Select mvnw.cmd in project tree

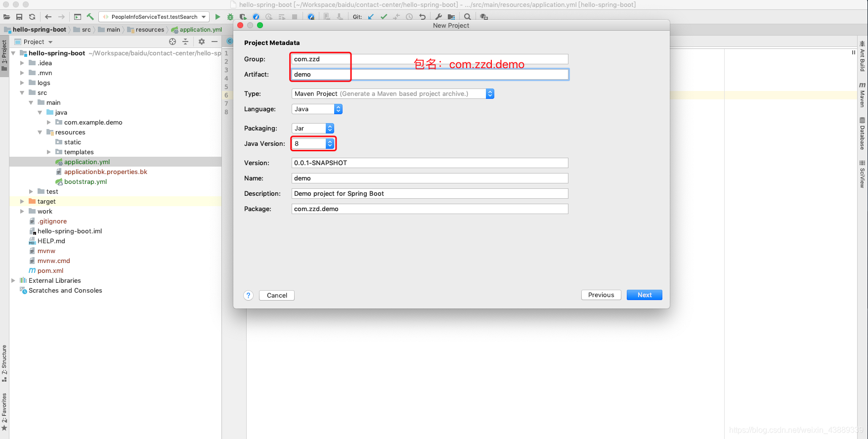point(54,261)
